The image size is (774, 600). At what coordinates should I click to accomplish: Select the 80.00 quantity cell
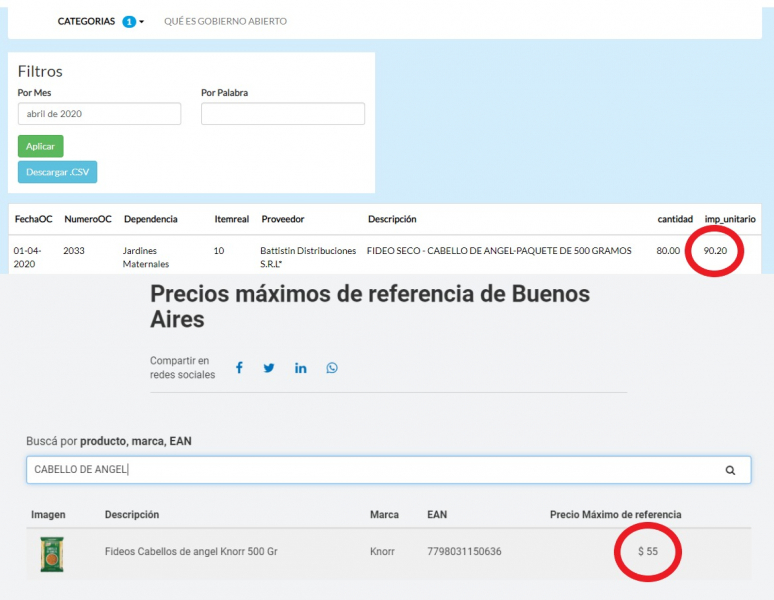tap(668, 251)
